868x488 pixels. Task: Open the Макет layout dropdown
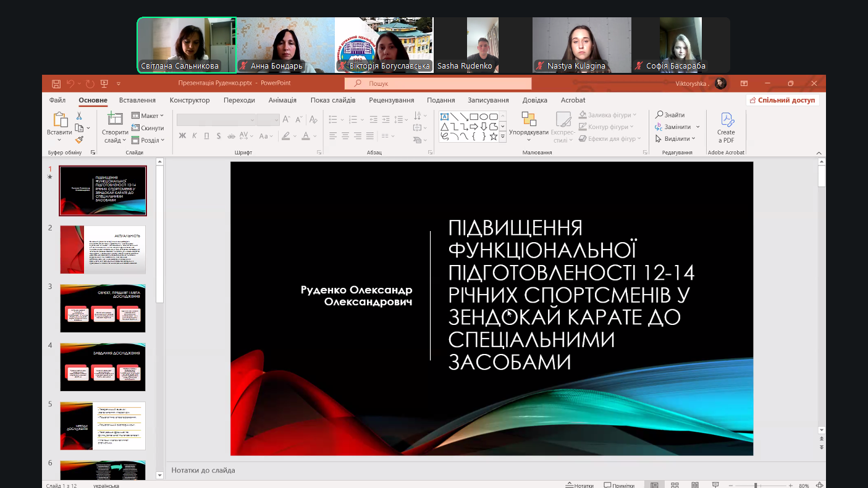pyautogui.click(x=148, y=116)
